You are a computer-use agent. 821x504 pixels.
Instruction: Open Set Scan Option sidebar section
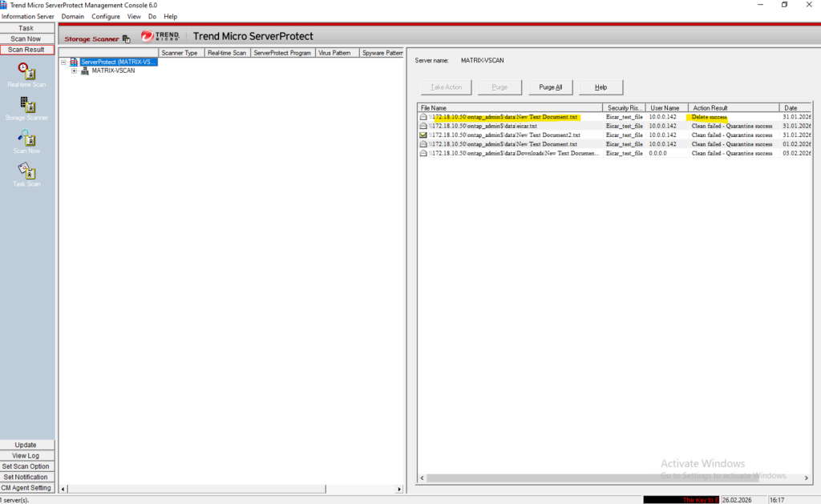tap(26, 466)
